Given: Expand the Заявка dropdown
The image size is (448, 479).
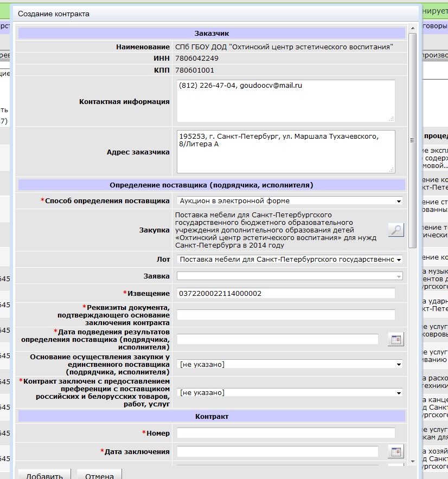Looking at the screenshot, I should tap(290, 276).
